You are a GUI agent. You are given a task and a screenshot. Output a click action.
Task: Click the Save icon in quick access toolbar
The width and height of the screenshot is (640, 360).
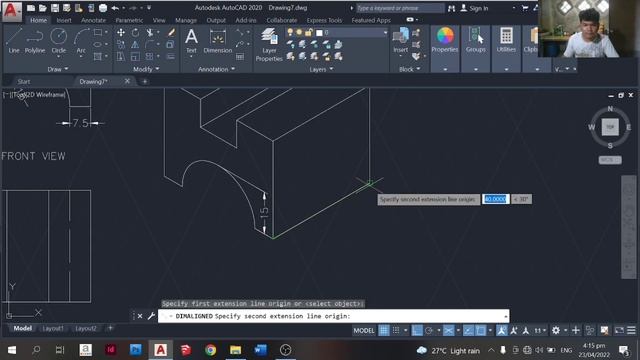55,8
